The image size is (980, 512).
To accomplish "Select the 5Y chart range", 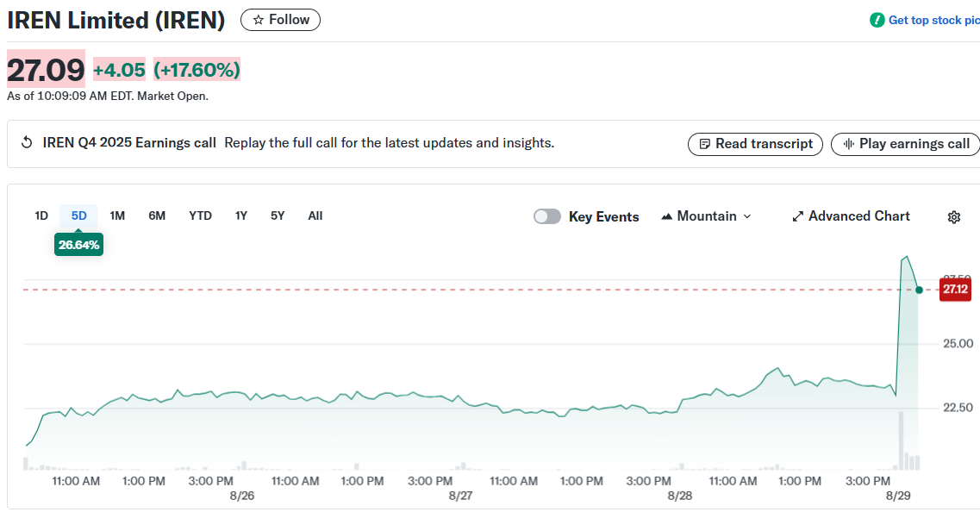I will pyautogui.click(x=278, y=215).
